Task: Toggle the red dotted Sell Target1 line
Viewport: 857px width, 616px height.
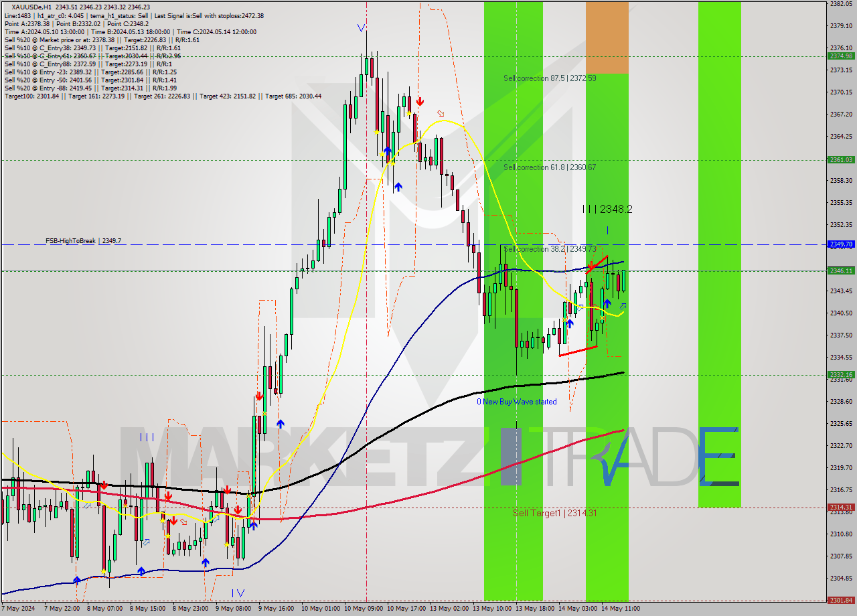Action: click(335, 507)
